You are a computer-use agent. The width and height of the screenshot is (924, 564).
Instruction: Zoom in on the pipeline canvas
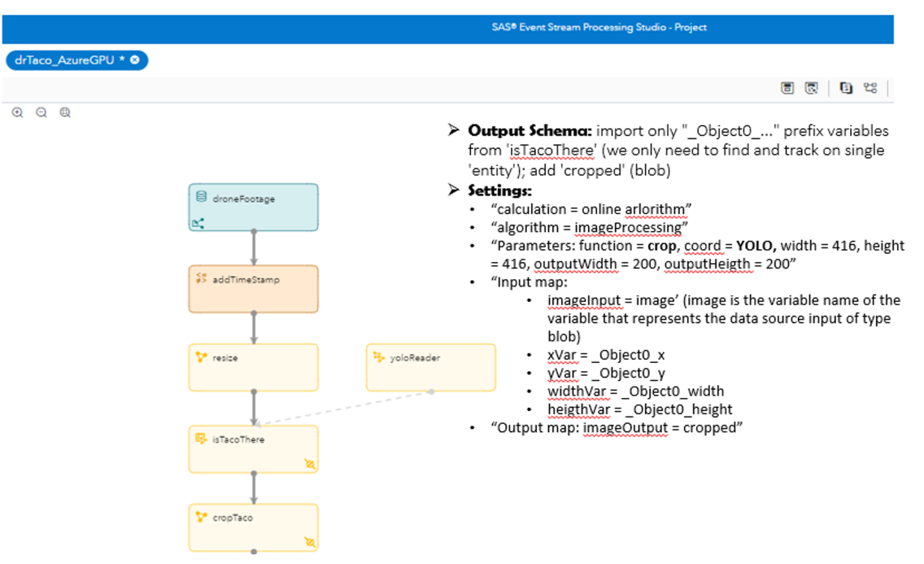click(17, 113)
